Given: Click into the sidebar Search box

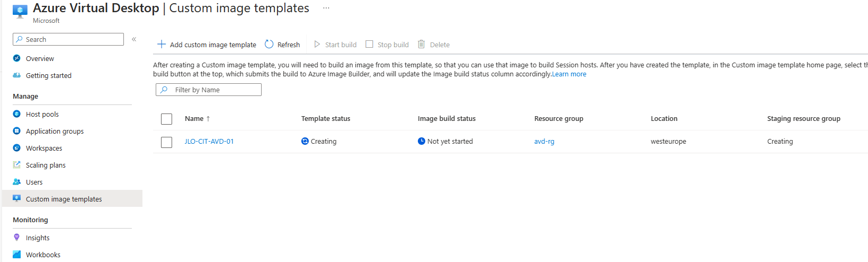Looking at the screenshot, I should (x=68, y=39).
